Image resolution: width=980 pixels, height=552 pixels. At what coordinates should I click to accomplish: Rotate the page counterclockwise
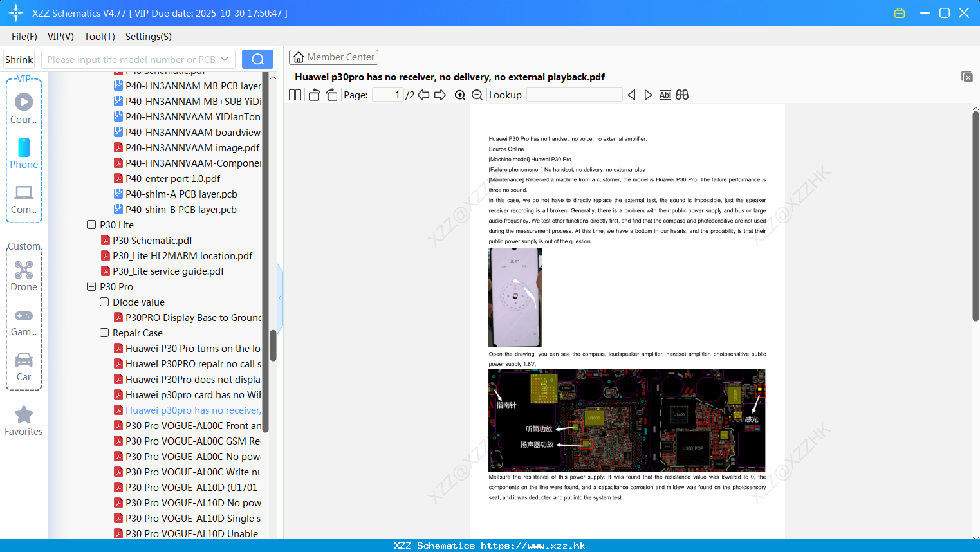[x=314, y=95]
